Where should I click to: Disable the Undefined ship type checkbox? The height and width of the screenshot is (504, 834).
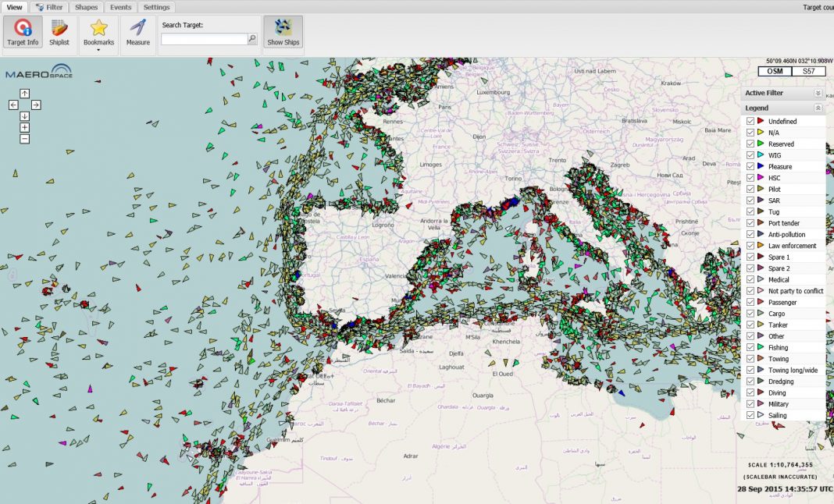pyautogui.click(x=750, y=121)
